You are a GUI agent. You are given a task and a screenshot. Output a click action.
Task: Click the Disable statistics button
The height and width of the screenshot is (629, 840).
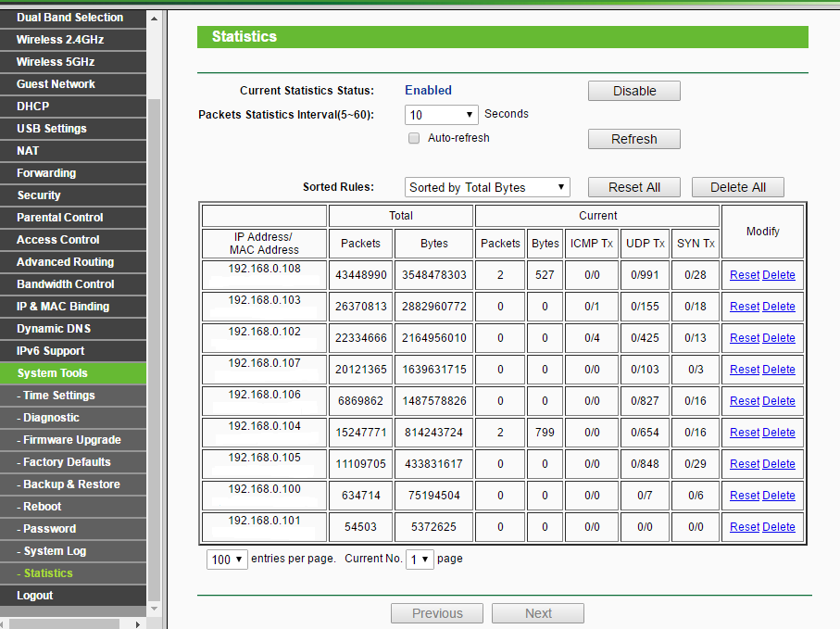pyautogui.click(x=633, y=91)
